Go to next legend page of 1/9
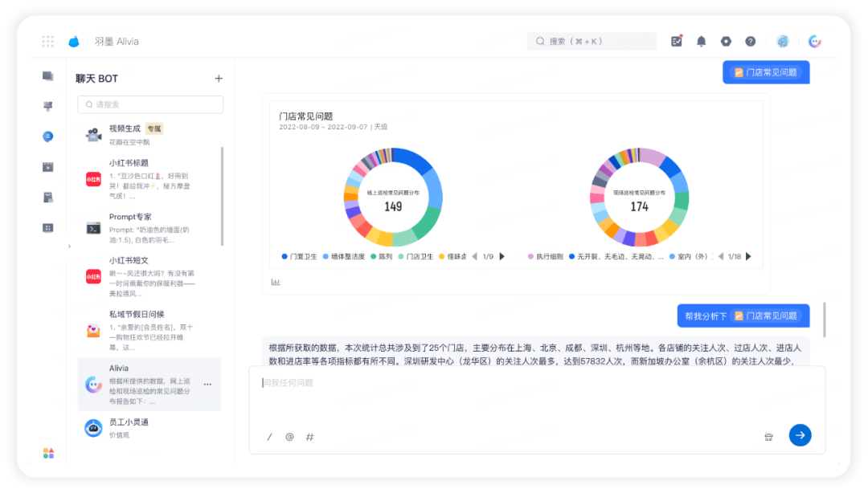The height and width of the screenshot is (493, 868). click(x=502, y=256)
